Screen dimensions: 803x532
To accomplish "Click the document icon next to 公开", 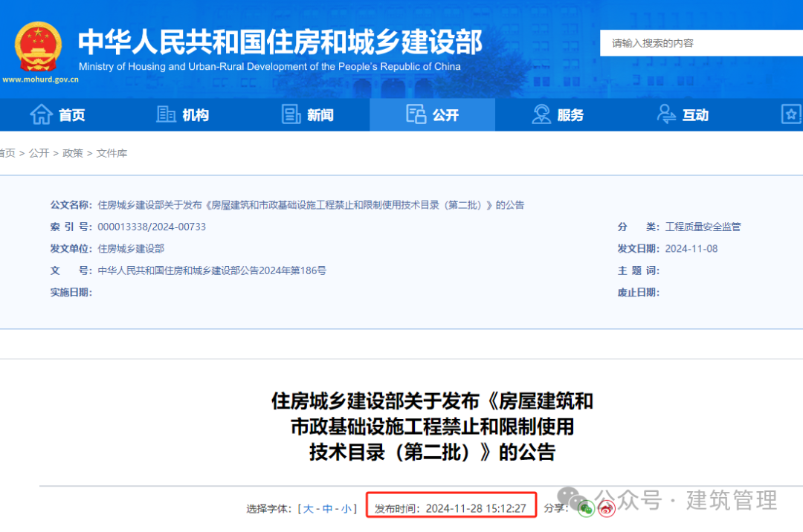I will 416,114.
